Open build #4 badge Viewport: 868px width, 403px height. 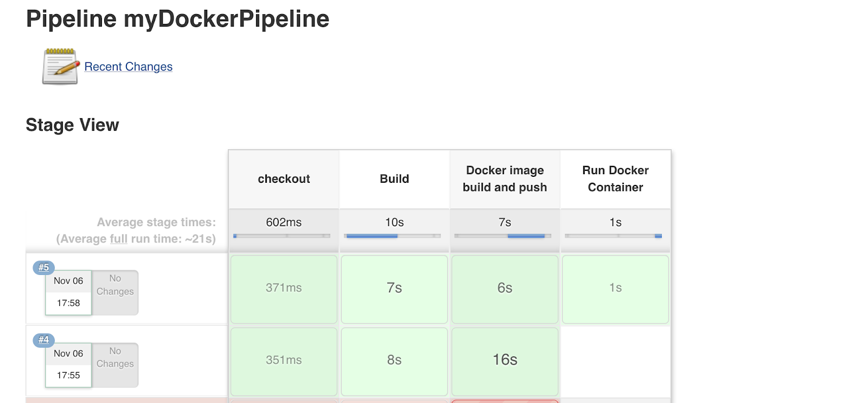click(x=44, y=340)
